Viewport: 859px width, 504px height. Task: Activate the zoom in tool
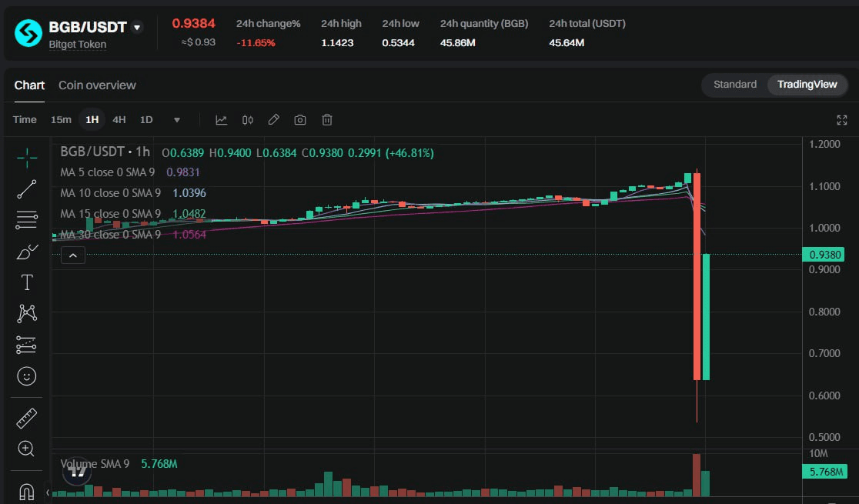26,449
